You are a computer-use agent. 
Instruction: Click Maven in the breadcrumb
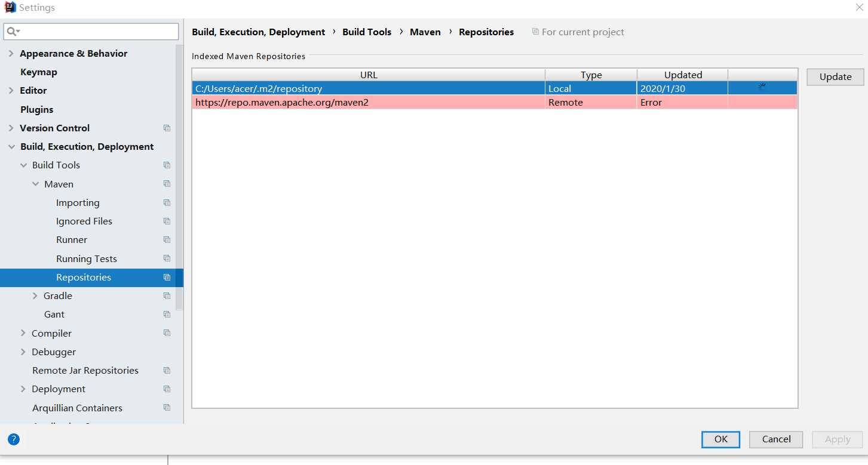click(x=425, y=32)
